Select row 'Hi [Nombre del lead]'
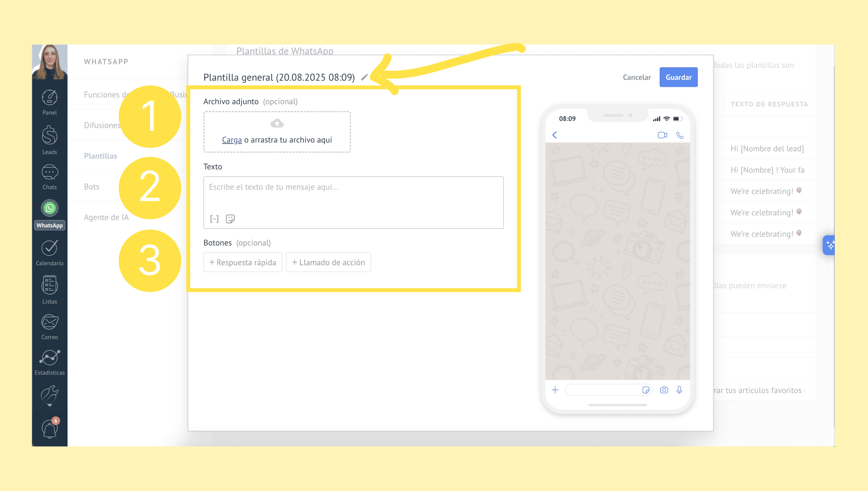This screenshot has height=491, width=868. click(x=767, y=149)
